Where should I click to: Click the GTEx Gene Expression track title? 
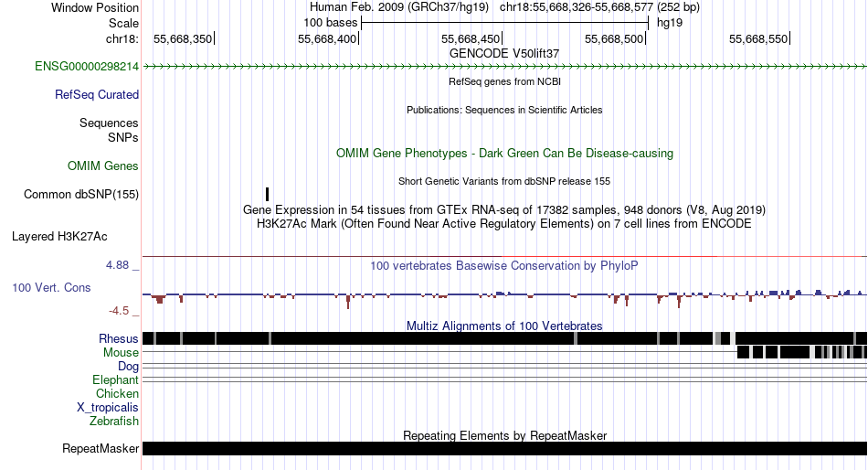(x=504, y=210)
